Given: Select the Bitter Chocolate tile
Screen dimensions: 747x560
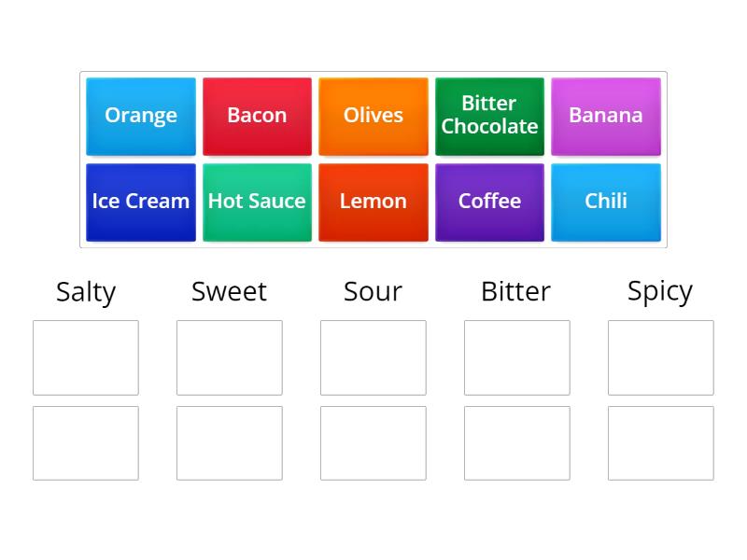Looking at the screenshot, I should [x=489, y=116].
